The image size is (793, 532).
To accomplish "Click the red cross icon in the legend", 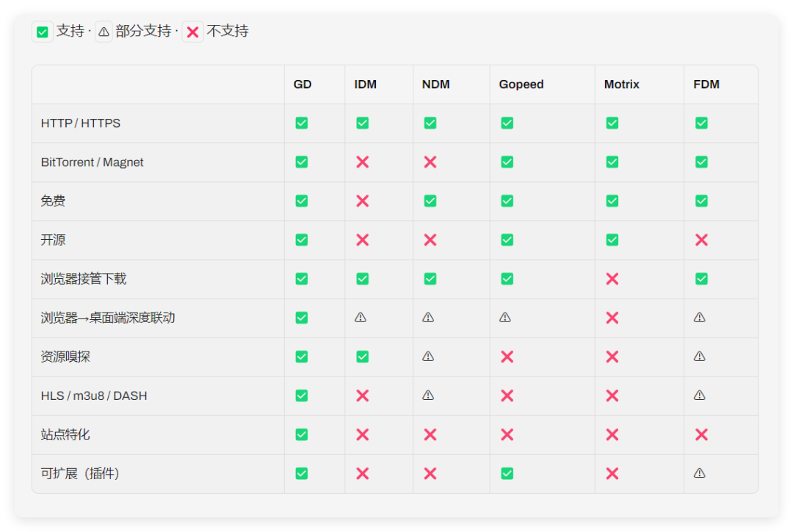I will [192, 32].
